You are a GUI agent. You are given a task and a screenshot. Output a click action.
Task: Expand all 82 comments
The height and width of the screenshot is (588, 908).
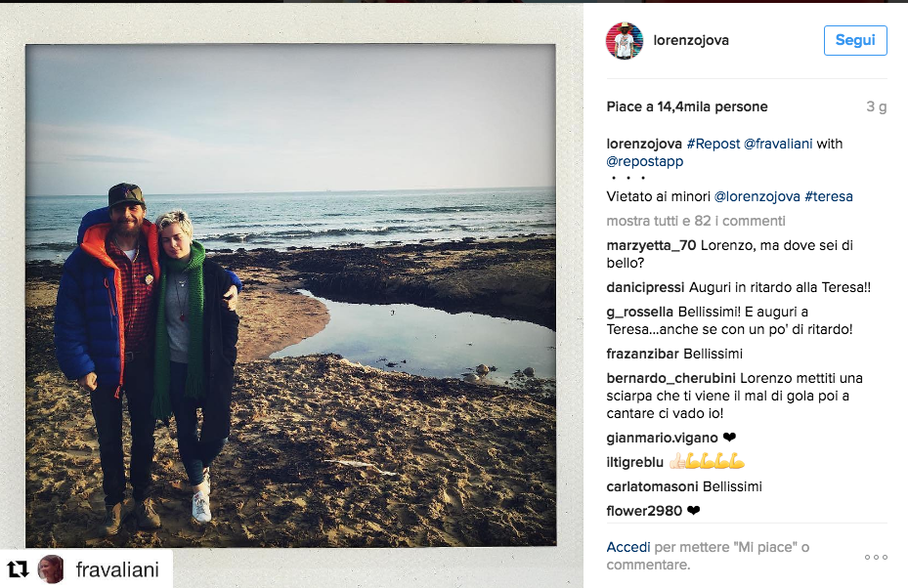point(696,221)
